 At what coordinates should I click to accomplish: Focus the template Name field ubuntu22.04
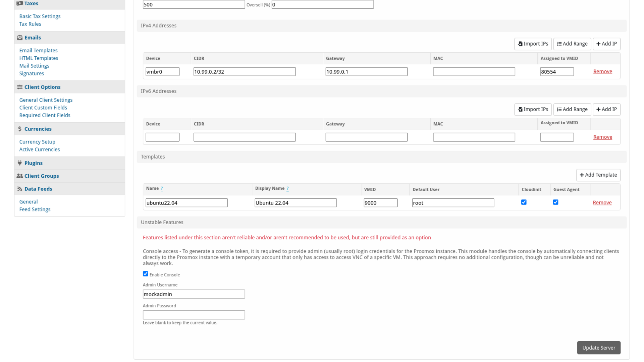click(x=187, y=203)
